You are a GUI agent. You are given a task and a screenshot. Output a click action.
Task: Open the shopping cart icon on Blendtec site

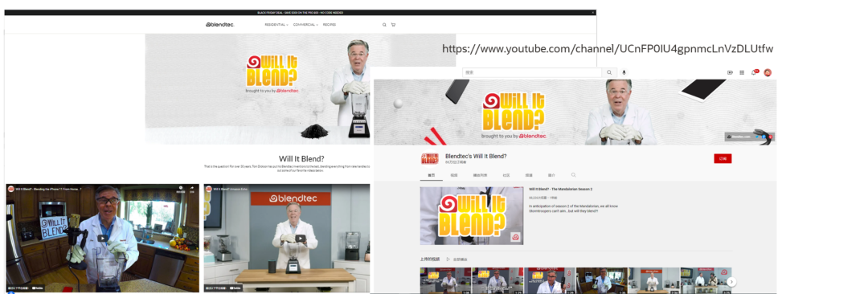[x=393, y=24]
